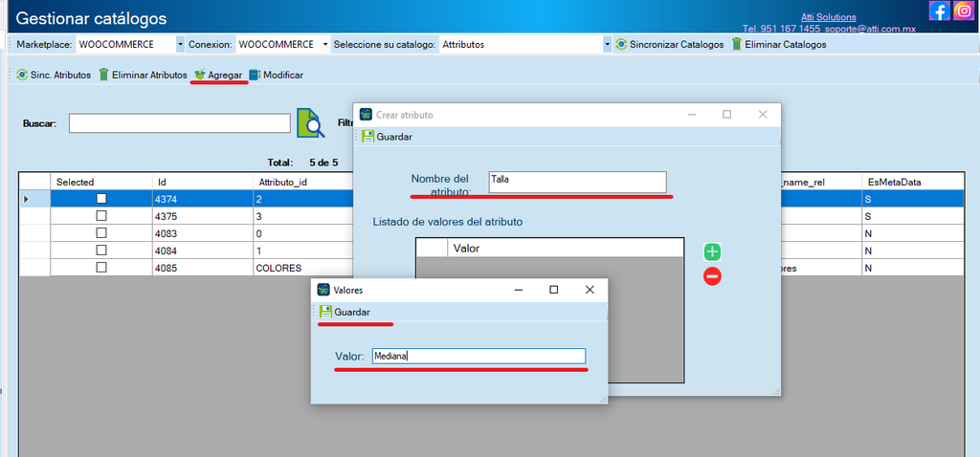
Task: Click the Attributo_id column header
Action: [x=302, y=182]
